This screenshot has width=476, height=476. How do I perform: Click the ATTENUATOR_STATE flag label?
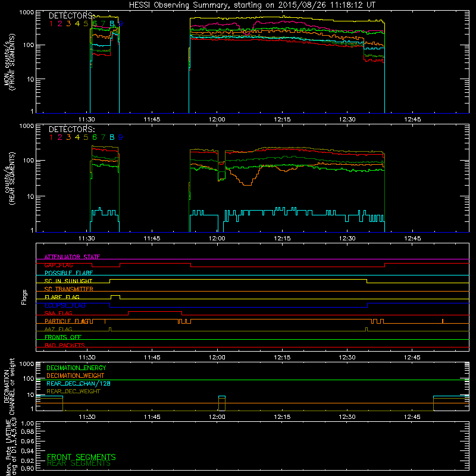[72, 257]
